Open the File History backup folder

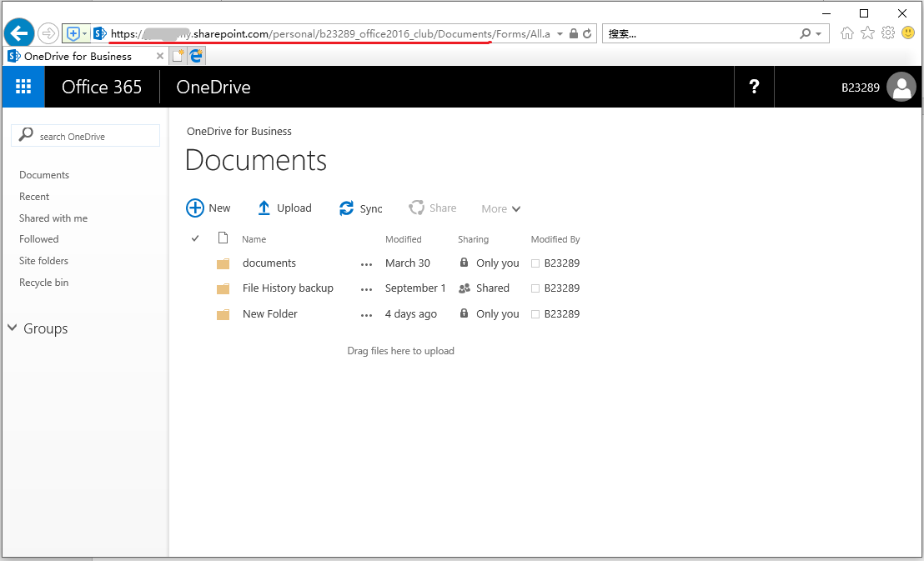tap(288, 288)
